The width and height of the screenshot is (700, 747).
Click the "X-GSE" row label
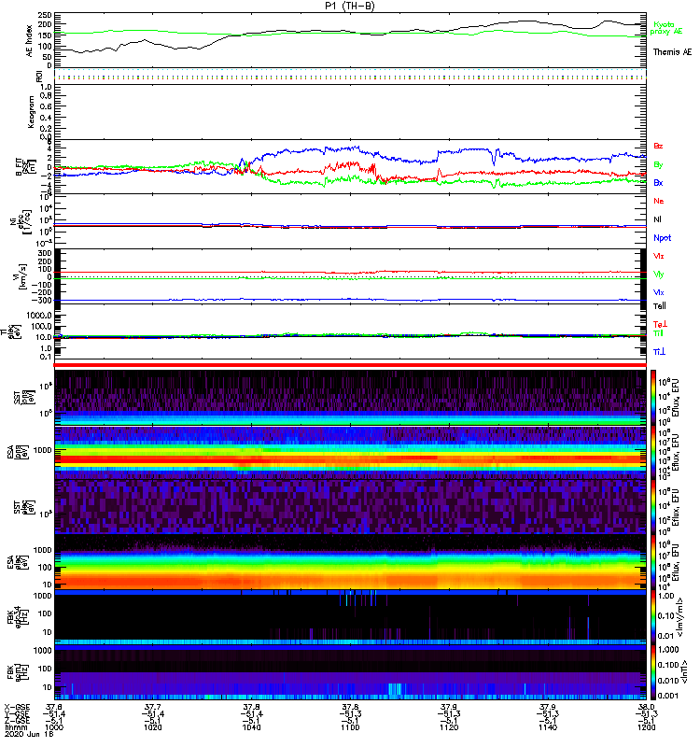[15, 707]
